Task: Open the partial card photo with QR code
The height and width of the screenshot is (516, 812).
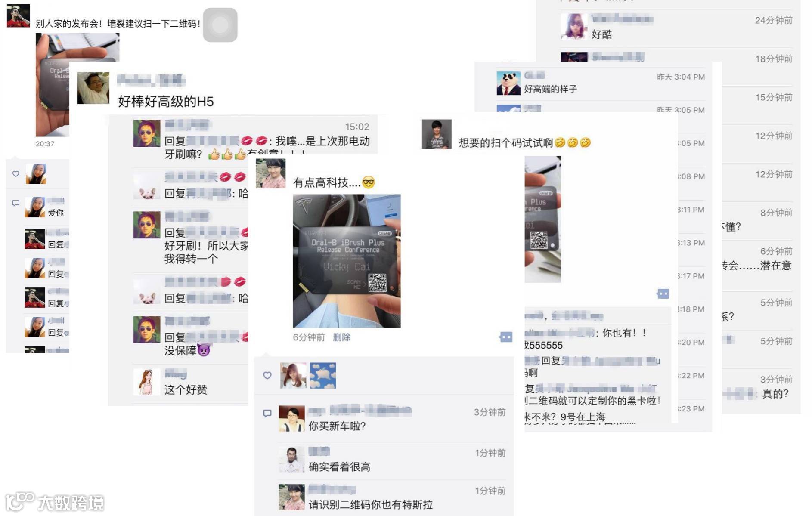Action: point(543,219)
